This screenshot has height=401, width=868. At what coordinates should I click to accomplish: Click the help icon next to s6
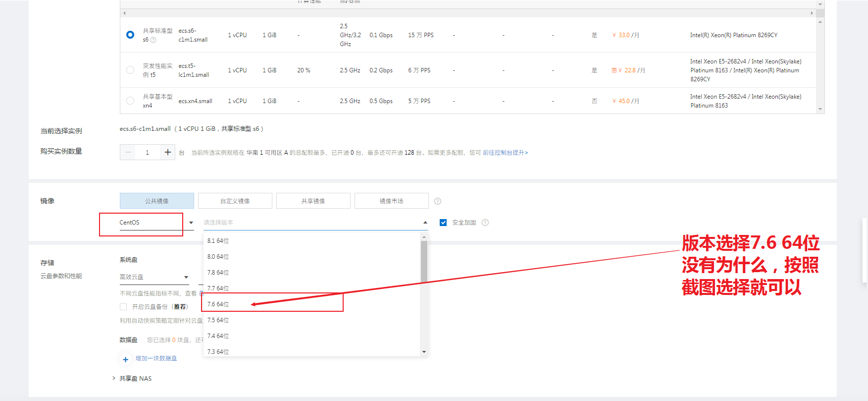tap(153, 40)
